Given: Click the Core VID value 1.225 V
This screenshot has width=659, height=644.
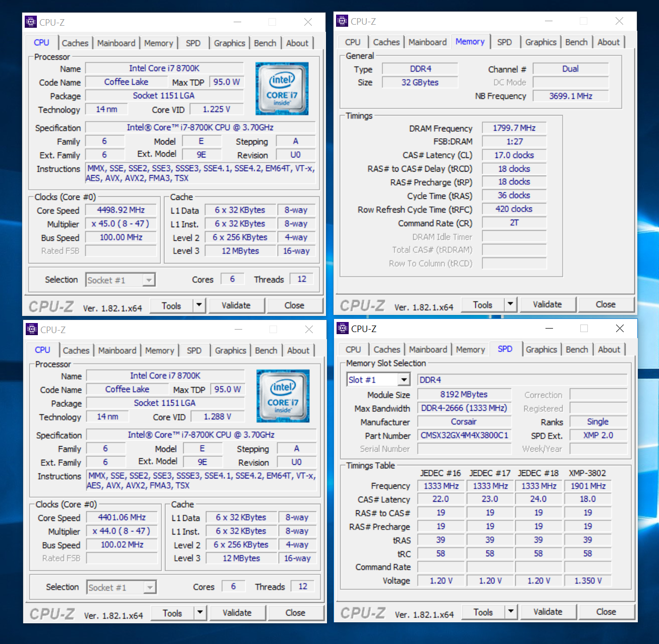Looking at the screenshot, I should click(x=216, y=109).
